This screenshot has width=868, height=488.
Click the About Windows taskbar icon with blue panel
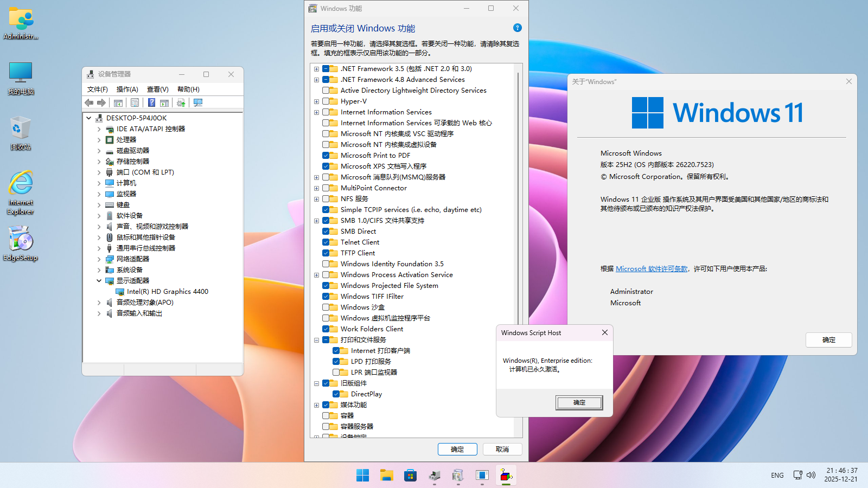tap(482, 476)
